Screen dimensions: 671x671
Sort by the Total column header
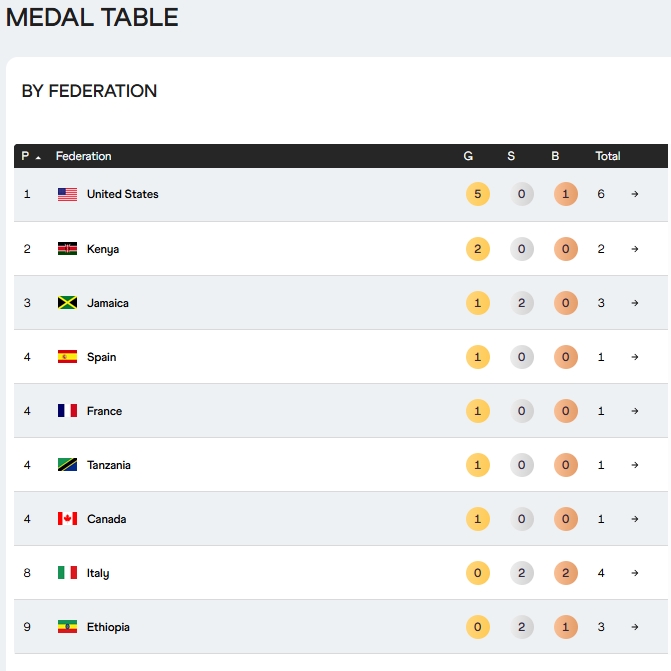[608, 156]
